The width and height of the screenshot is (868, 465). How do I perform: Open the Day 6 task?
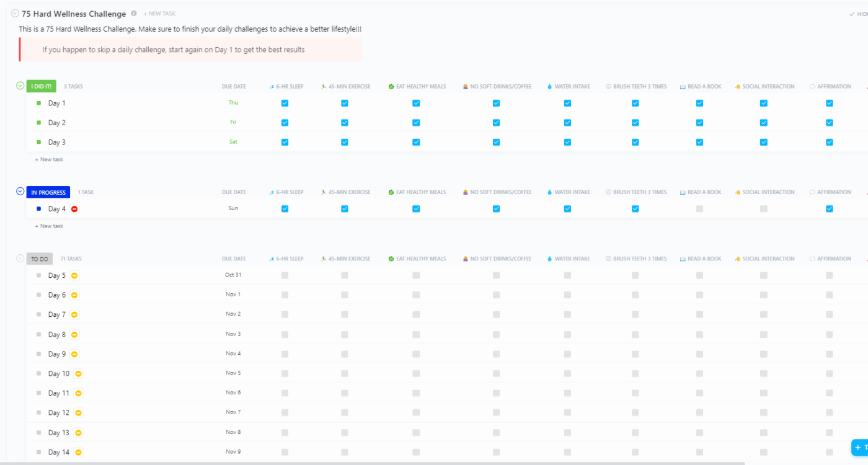point(57,295)
